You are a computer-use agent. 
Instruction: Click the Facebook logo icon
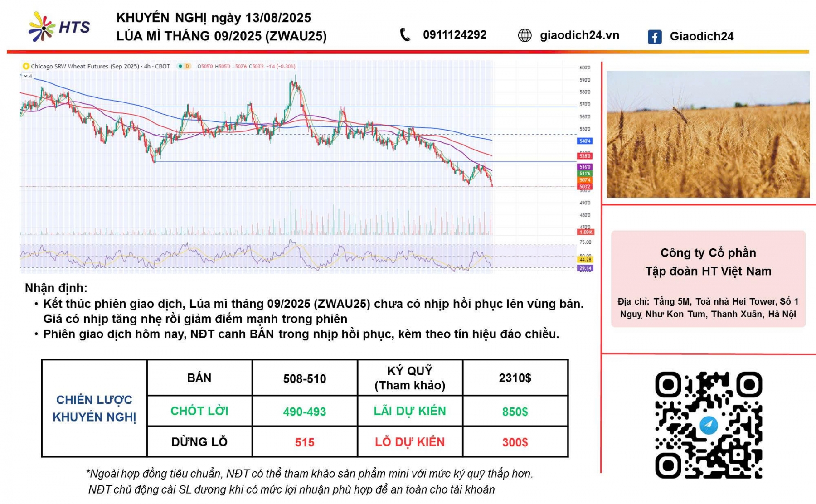[655, 37]
